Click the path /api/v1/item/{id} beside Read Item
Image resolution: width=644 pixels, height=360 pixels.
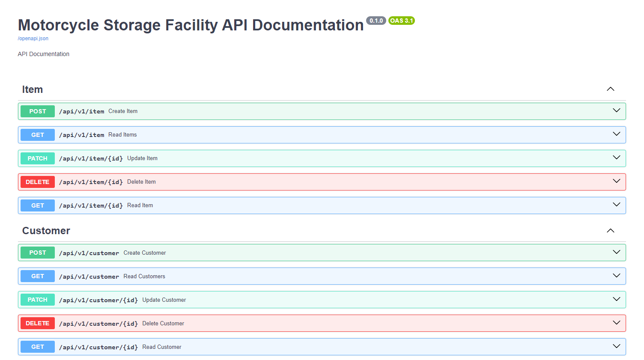click(91, 205)
